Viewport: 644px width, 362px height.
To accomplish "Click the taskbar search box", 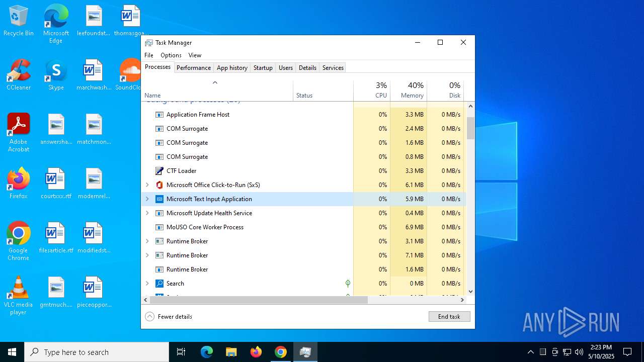I will tap(97, 352).
